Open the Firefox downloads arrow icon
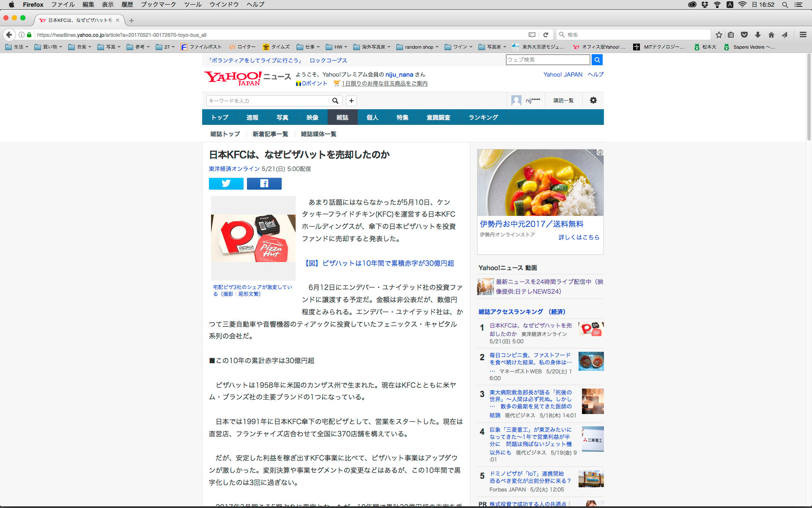The height and width of the screenshot is (508, 812). tap(758, 35)
